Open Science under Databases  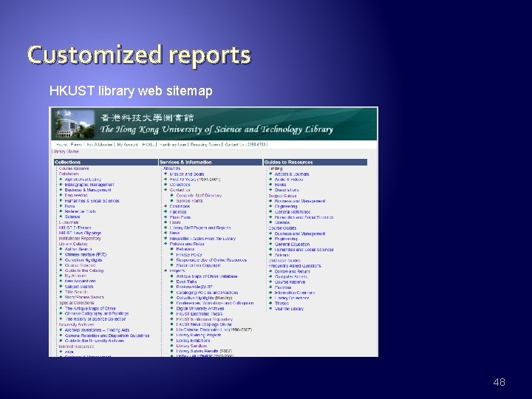[72, 216]
